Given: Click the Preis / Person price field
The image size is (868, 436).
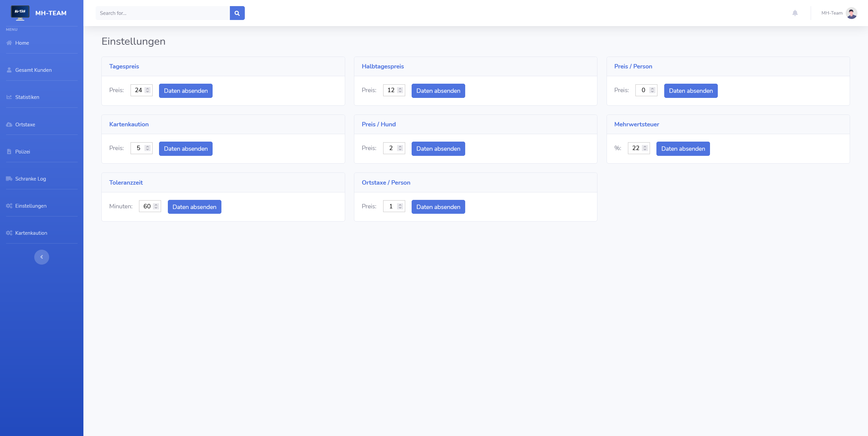Looking at the screenshot, I should pos(643,90).
